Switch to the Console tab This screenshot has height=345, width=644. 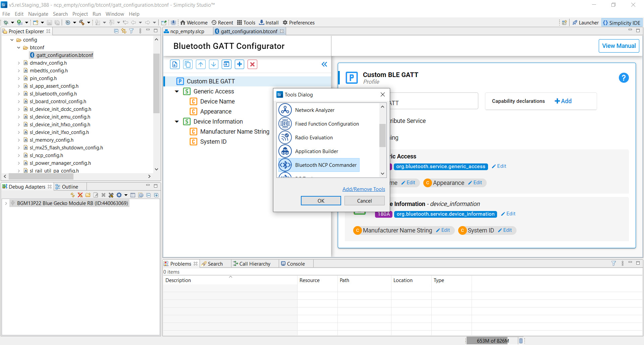296,264
